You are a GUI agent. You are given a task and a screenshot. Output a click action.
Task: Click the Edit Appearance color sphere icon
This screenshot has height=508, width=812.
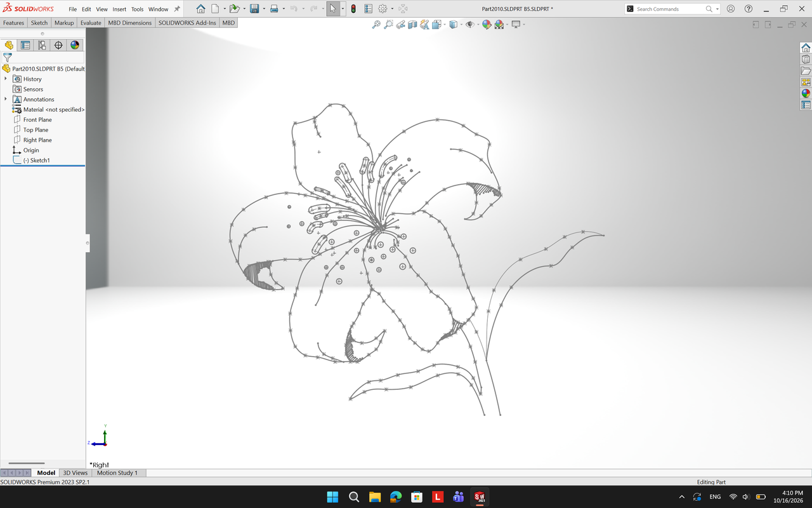[487, 25]
